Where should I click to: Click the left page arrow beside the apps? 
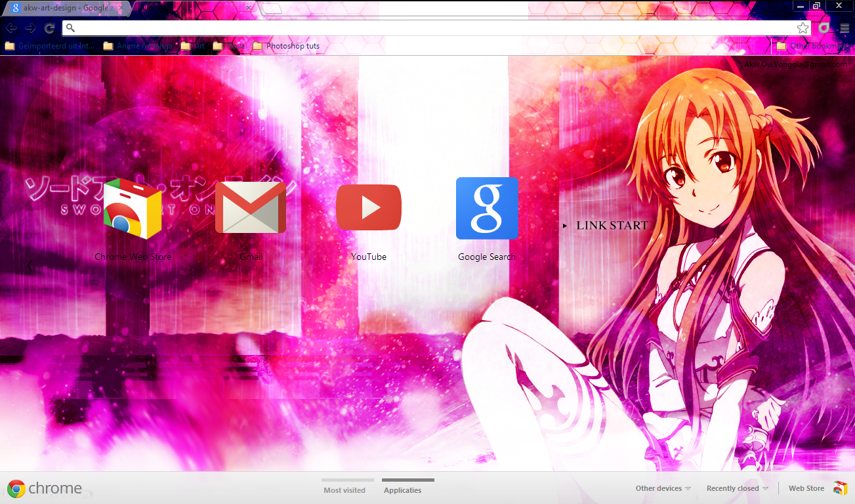click(x=30, y=266)
